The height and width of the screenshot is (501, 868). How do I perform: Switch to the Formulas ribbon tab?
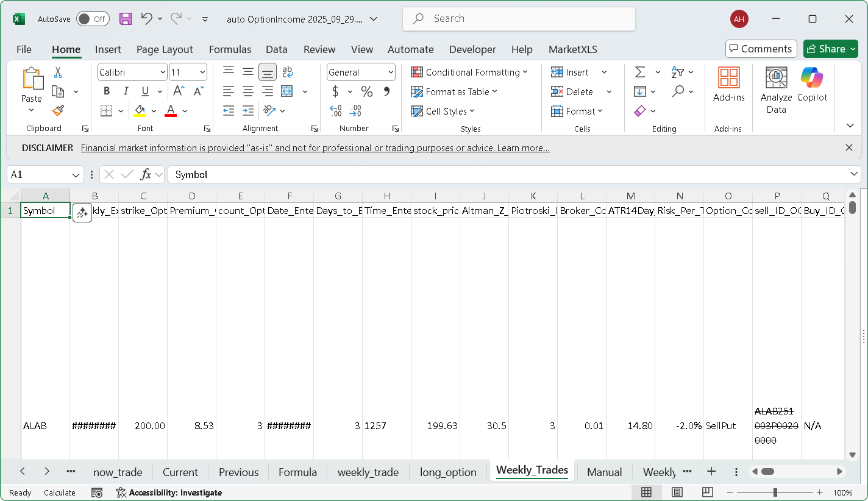[x=230, y=49]
